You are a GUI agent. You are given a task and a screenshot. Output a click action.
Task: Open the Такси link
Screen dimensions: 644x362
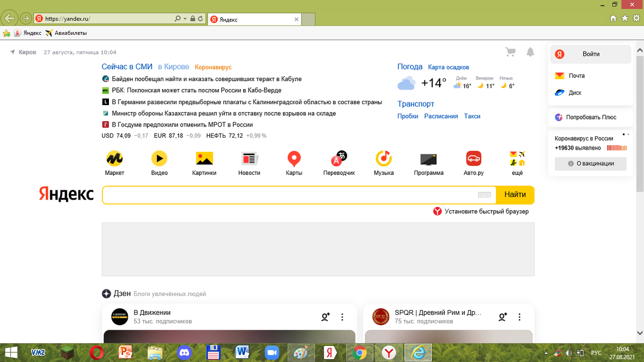472,116
